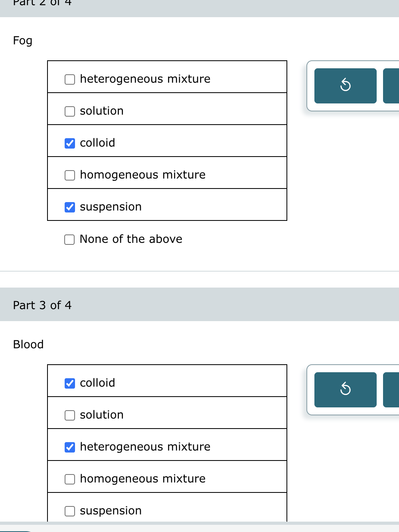
Task: Check solution for the Fog question
Action: 69,111
